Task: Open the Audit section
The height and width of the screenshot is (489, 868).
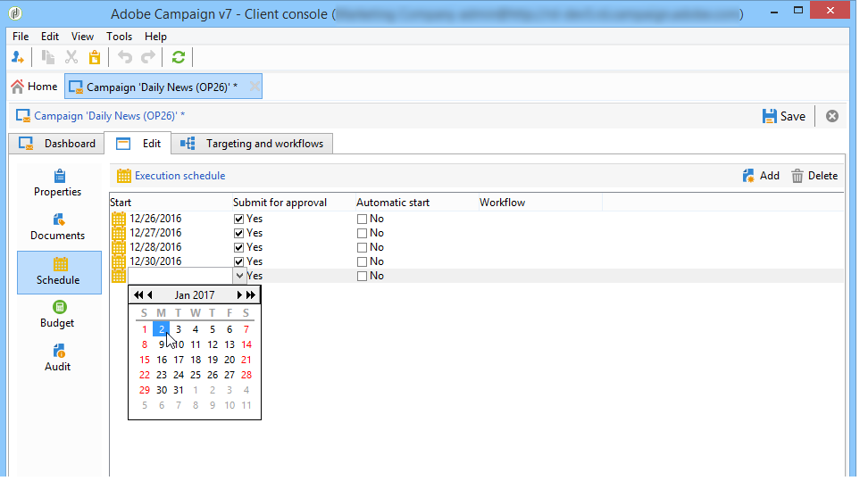Action: coord(57,359)
